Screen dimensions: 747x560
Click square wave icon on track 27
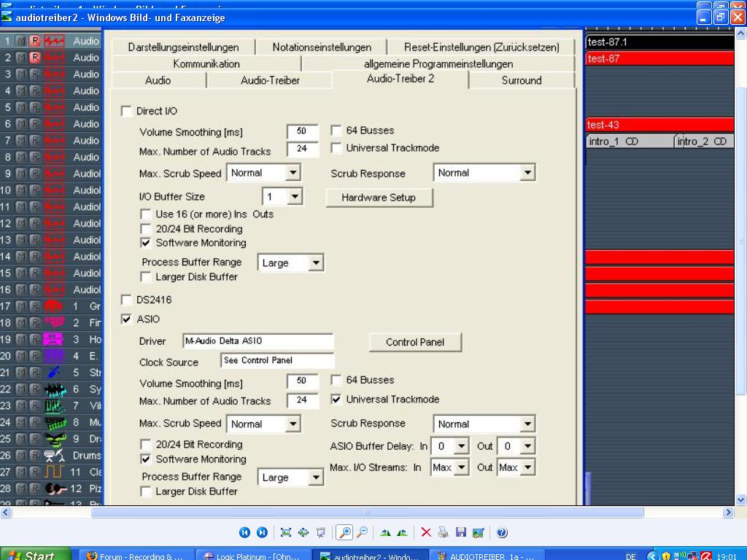point(54,472)
